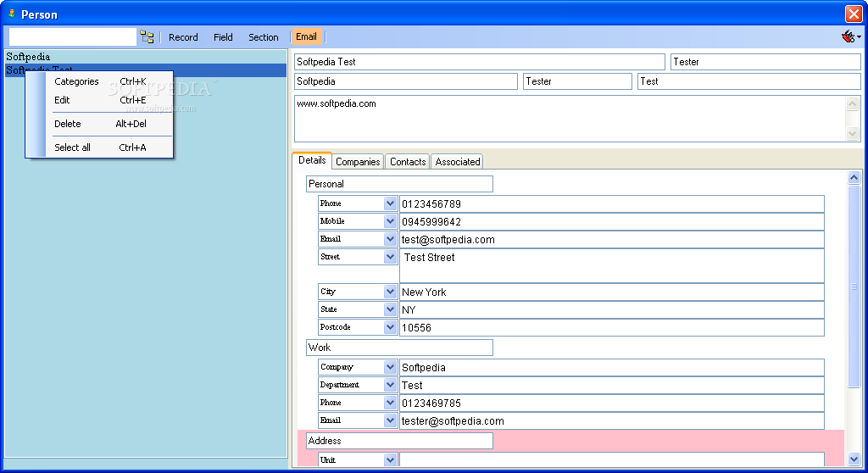Click the Test last name field

[x=749, y=81]
